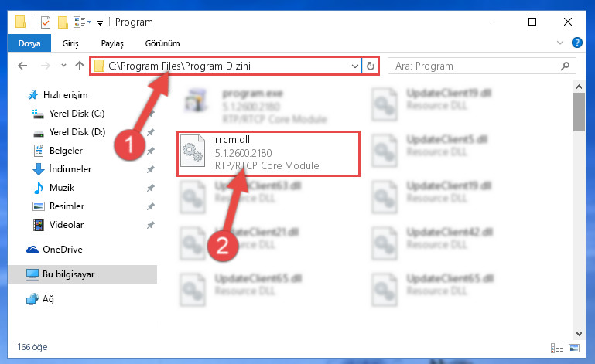Open Customize Quick Access Toolbar dropdown
Viewport: 595px width, 364px height.
click(100, 22)
